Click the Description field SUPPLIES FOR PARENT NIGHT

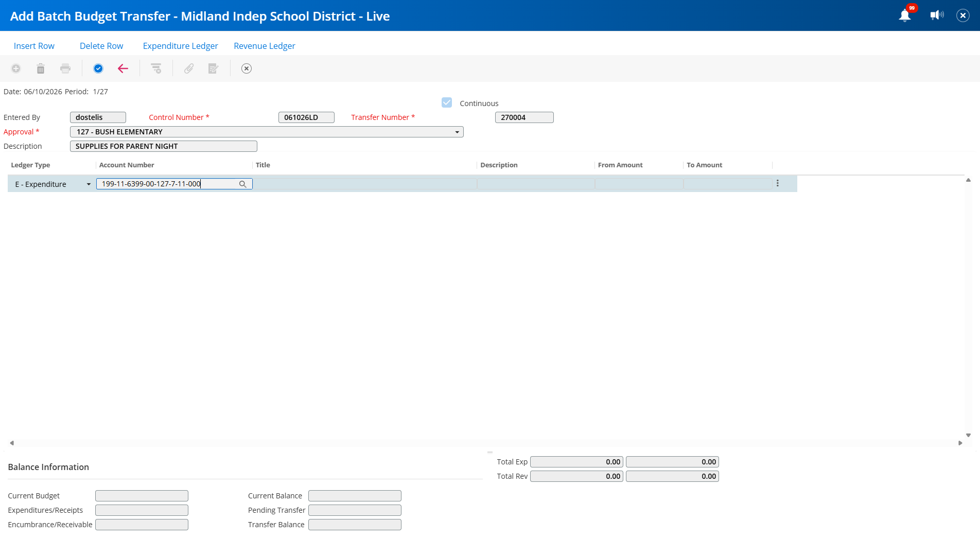tap(163, 146)
